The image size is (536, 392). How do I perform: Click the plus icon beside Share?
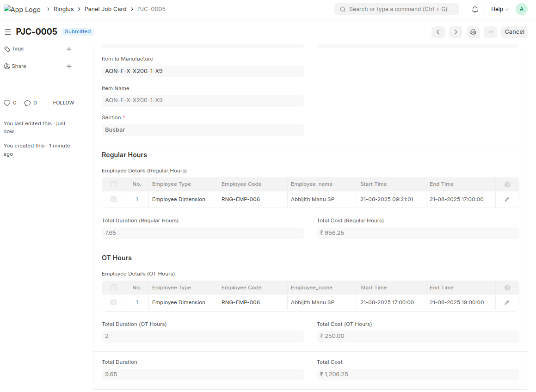pyautogui.click(x=69, y=67)
